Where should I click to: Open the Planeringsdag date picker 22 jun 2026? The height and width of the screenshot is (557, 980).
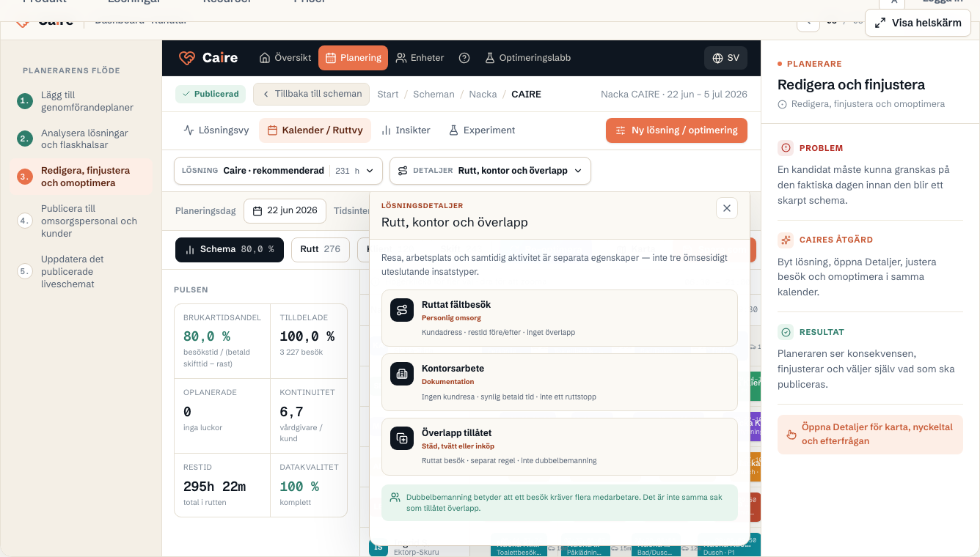pyautogui.click(x=285, y=210)
